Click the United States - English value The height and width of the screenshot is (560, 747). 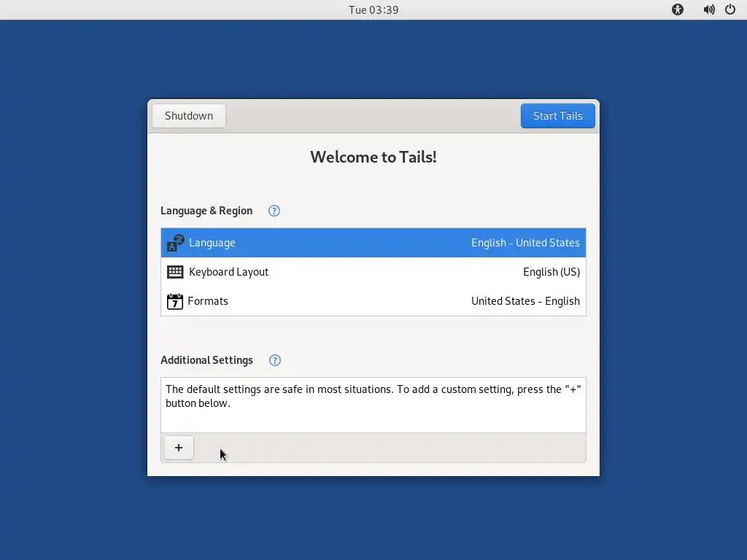(525, 301)
